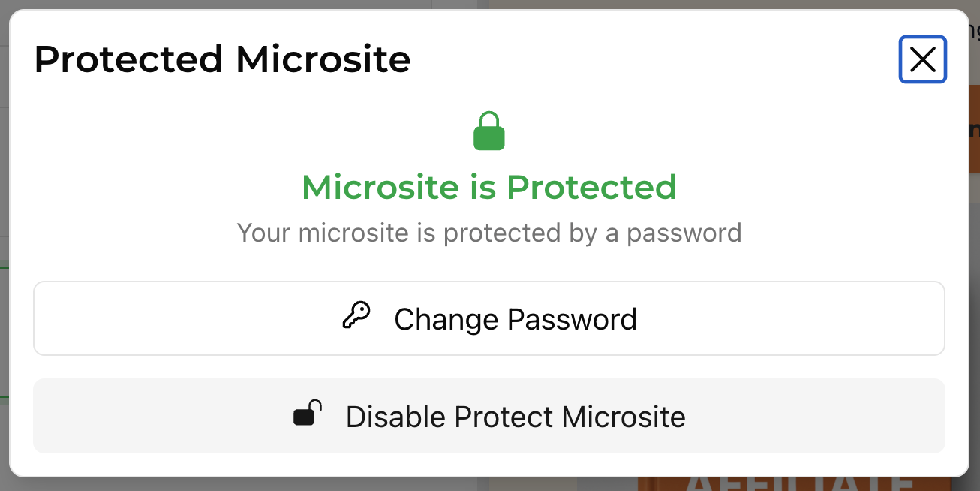The image size is (980, 491).
Task: Click the dimmed backdrop above the dialog
Action: (x=300, y=4)
